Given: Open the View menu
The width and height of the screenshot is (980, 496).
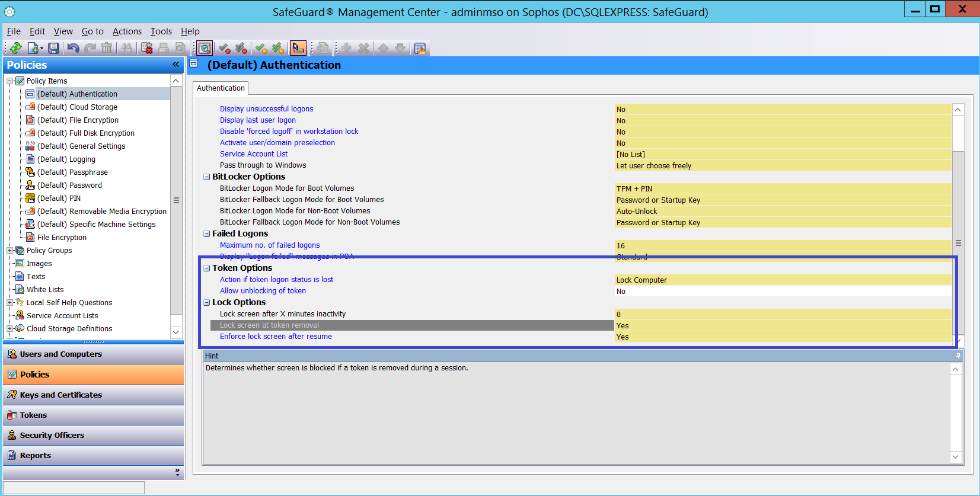Looking at the screenshot, I should [63, 31].
